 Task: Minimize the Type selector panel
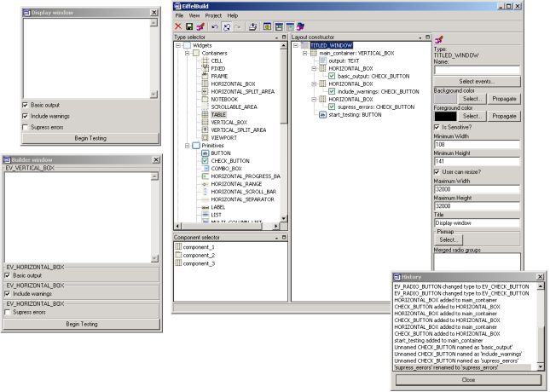pos(277,37)
